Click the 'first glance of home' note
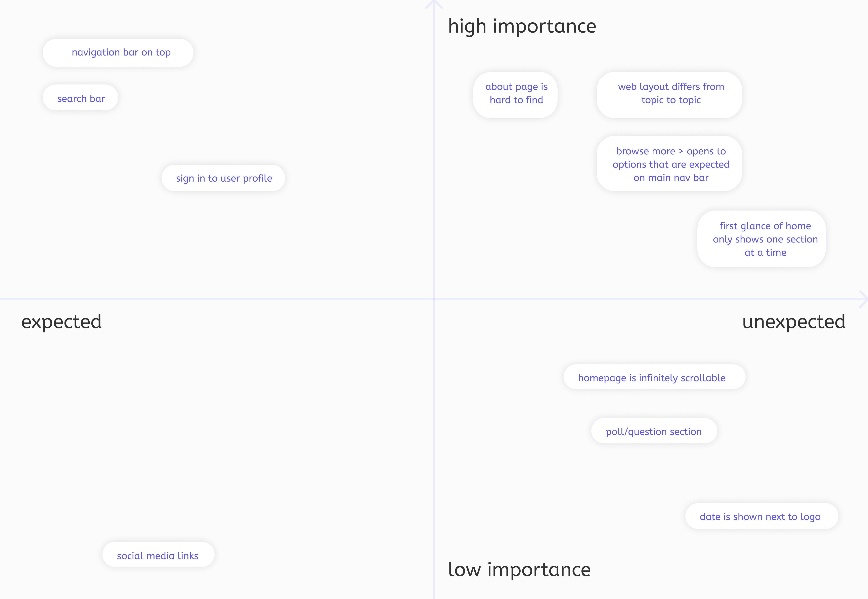Image resolution: width=868 pixels, height=599 pixels. [762, 239]
